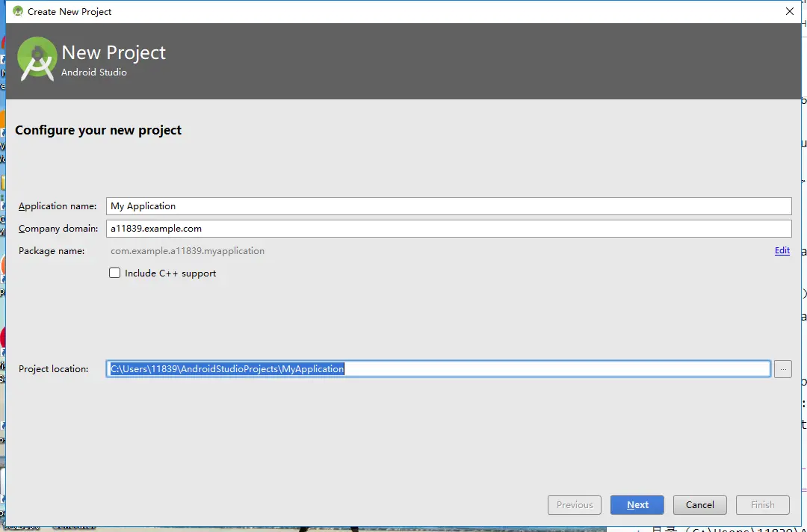Click the New Project header title
This screenshot has width=807, height=532.
[114, 52]
